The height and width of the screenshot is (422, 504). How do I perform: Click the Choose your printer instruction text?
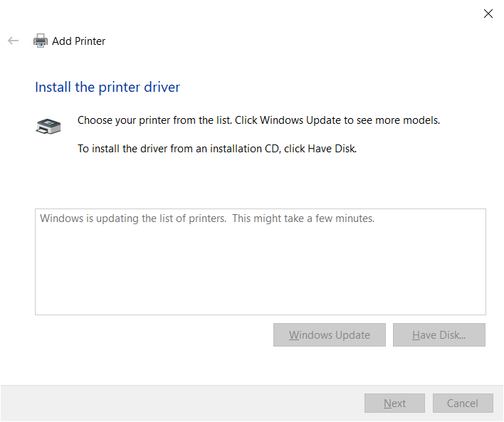click(258, 120)
